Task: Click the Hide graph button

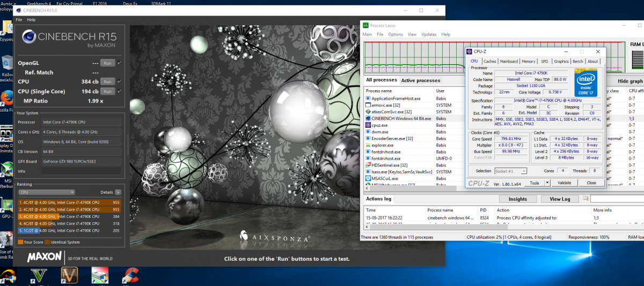Action: [631, 81]
